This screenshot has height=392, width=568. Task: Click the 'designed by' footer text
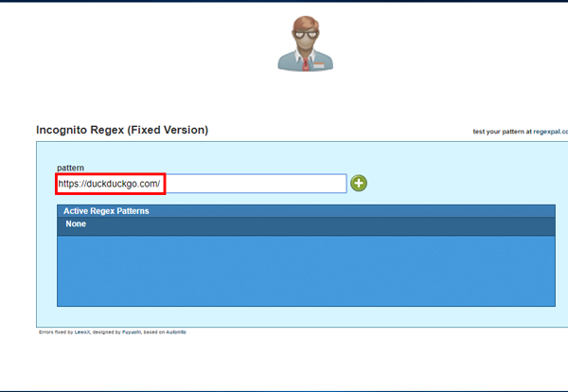point(106,331)
